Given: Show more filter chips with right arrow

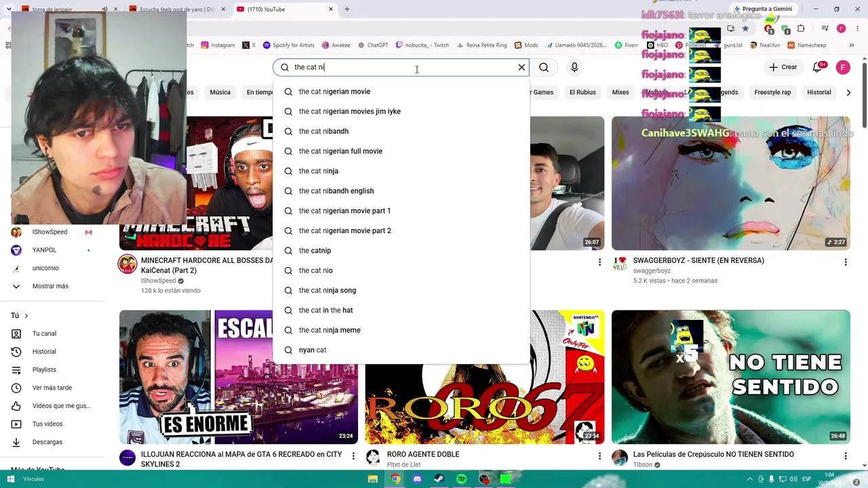Looking at the screenshot, I should [848, 92].
